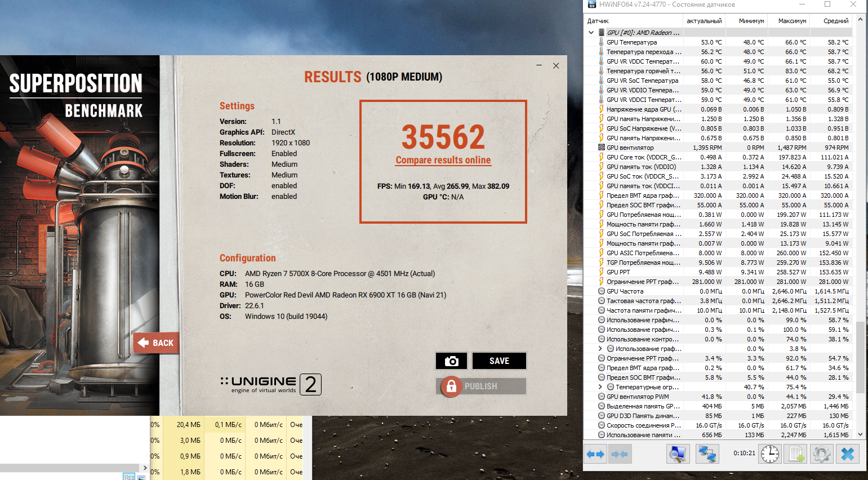Click the circle icon of GPU D3D Память row
This screenshot has width=868, height=480.
[x=601, y=416]
